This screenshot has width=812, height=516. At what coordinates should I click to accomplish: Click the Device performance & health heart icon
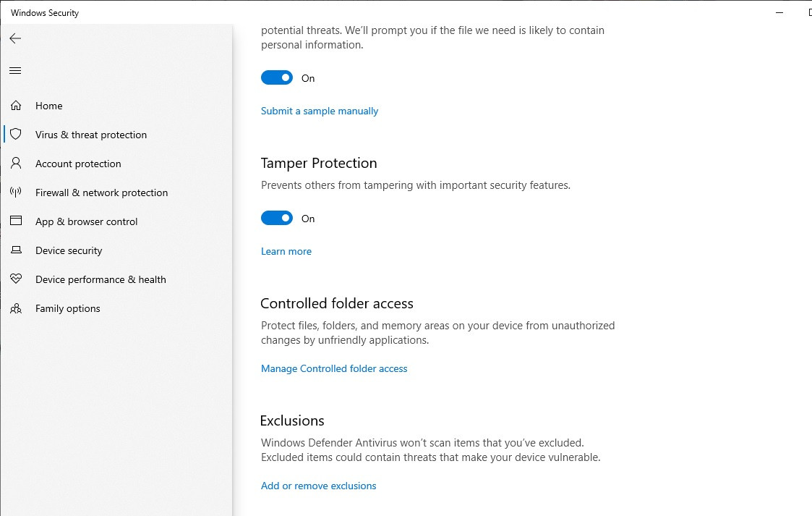(16, 279)
